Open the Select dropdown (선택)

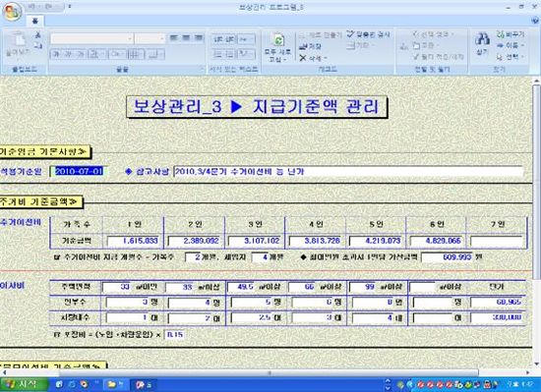click(x=511, y=57)
